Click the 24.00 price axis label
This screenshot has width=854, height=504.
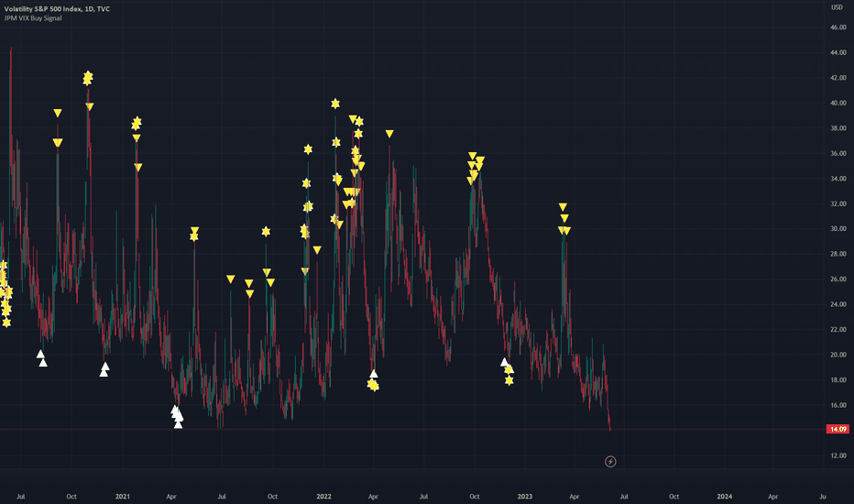pos(838,304)
